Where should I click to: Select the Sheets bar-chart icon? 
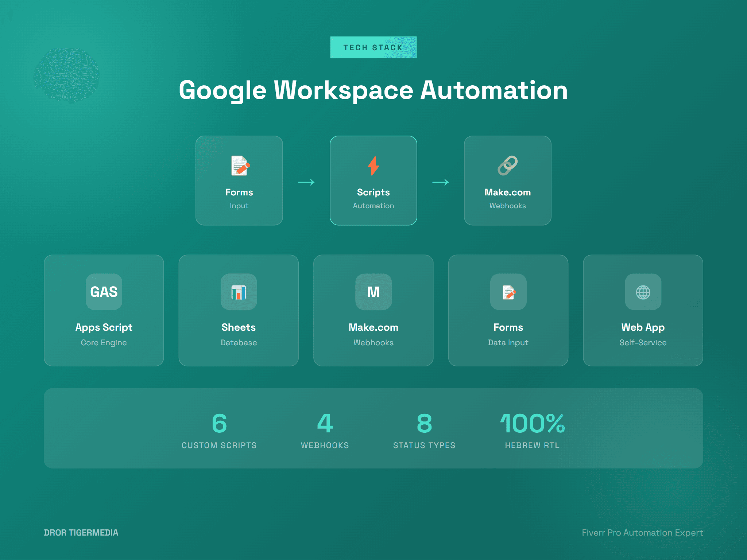coord(238,292)
